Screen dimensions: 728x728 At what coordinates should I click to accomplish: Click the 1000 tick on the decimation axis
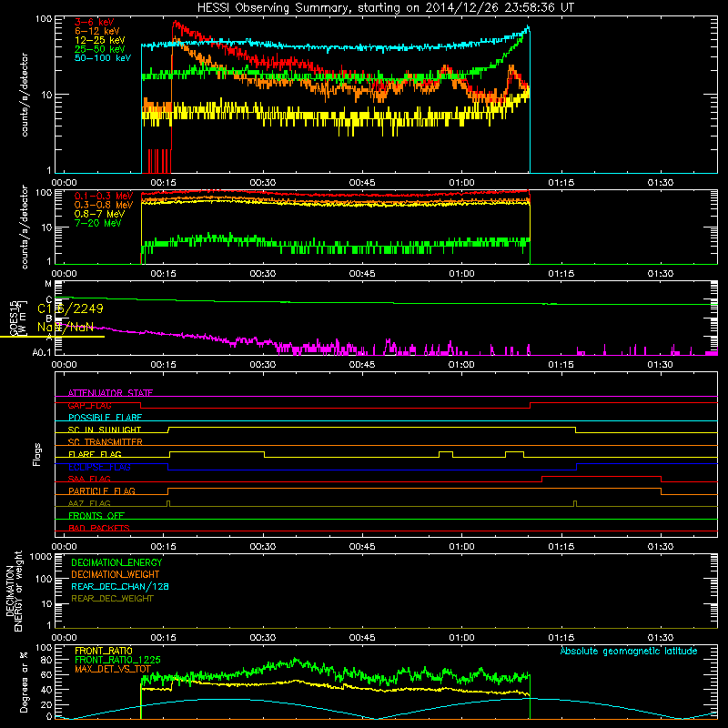41,557
